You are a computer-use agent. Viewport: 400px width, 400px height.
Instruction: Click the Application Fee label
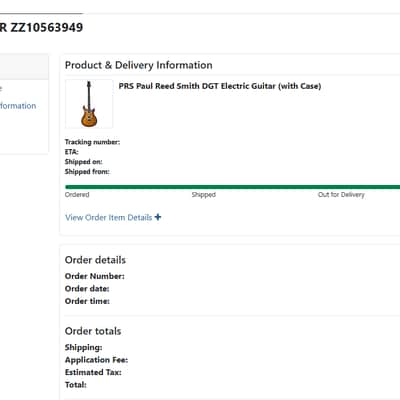click(96, 360)
